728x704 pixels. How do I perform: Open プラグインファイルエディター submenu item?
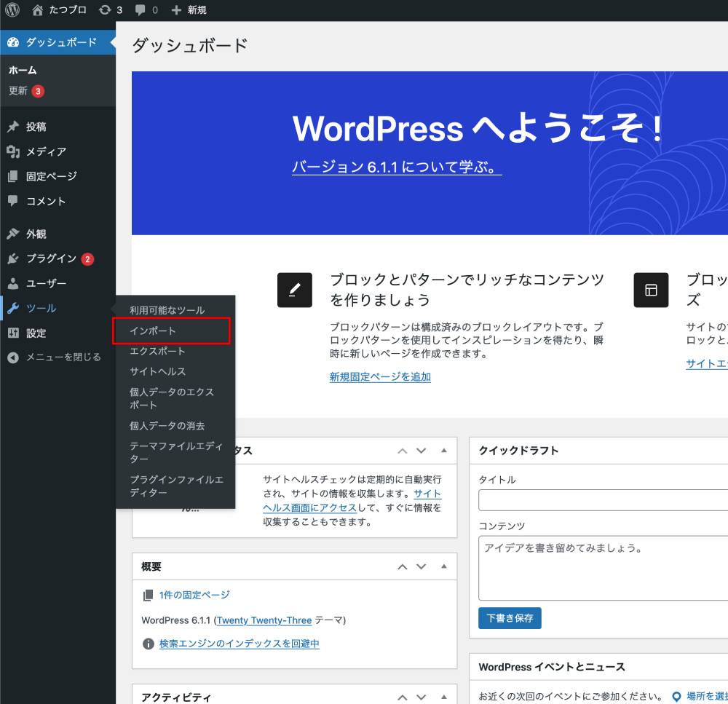tap(176, 486)
